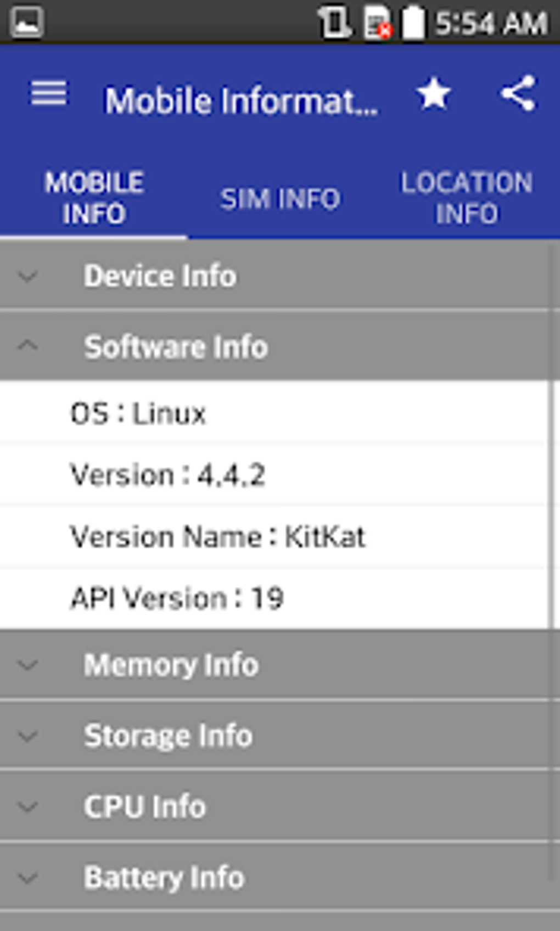Expand the Device Info chevron
This screenshot has width=560, height=931.
coord(27,276)
